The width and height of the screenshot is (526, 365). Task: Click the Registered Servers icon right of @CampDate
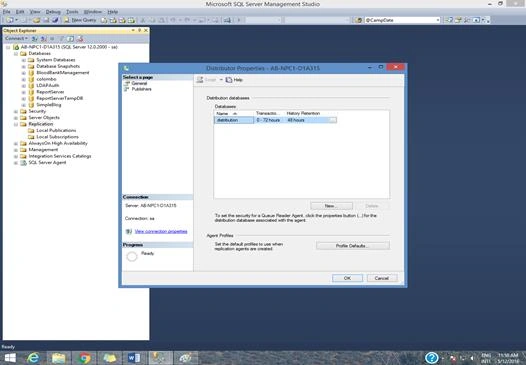pyautogui.click(x=449, y=20)
